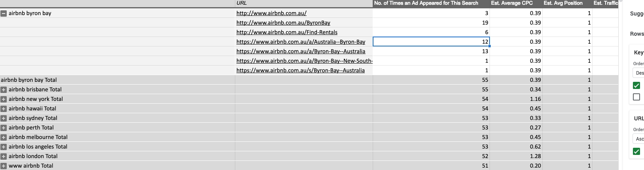Select the ad count cell showing 19
Screen dimensions: 644x170
coord(431,23)
